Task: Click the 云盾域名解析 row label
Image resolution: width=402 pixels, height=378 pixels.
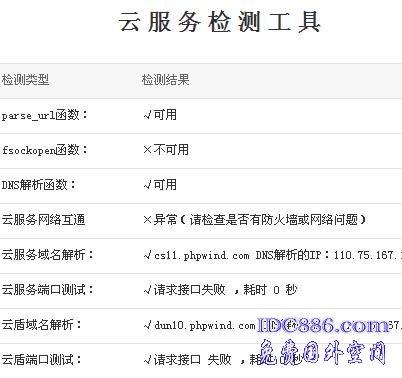Action: tap(42, 325)
